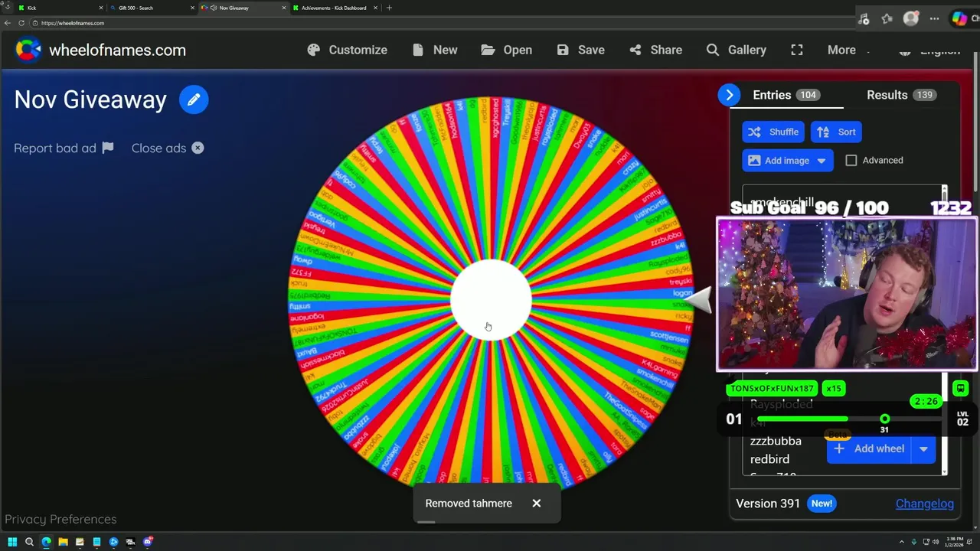
Task: Dismiss the Removed tahmere notification
Action: pos(537,503)
